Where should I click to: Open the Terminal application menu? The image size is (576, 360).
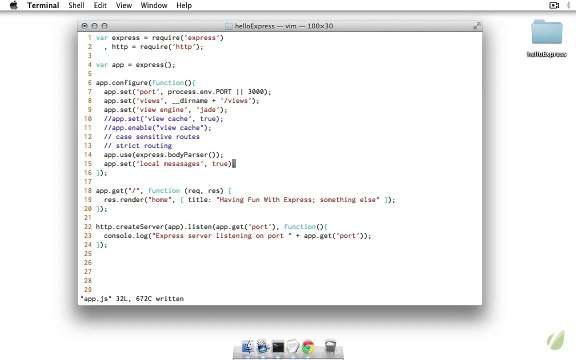pos(43,5)
